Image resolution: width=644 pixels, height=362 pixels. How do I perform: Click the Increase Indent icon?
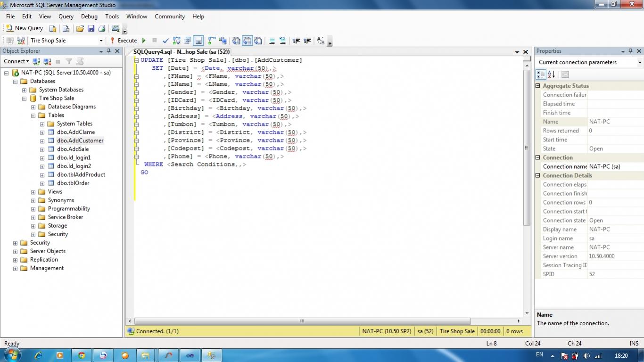[x=307, y=41]
